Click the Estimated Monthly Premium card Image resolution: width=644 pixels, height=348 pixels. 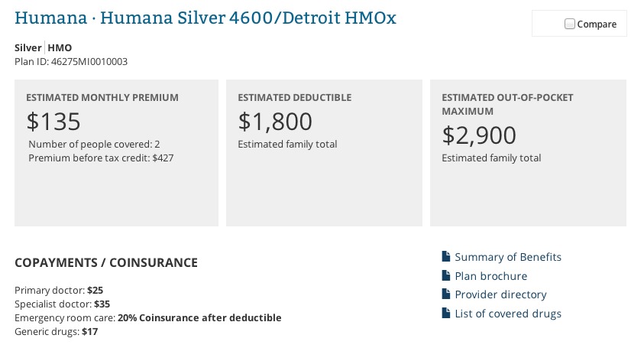click(x=116, y=191)
